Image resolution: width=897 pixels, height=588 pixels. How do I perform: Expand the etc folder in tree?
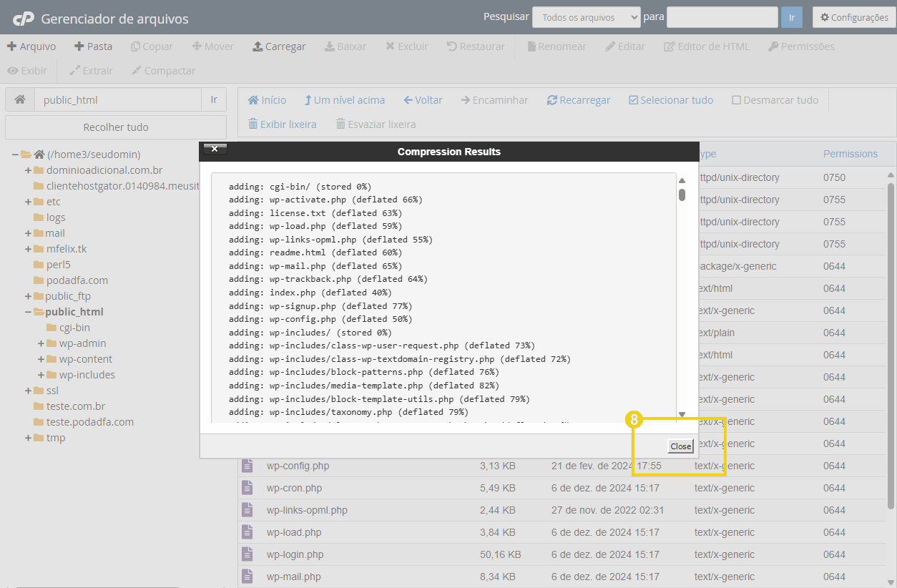[x=28, y=202]
